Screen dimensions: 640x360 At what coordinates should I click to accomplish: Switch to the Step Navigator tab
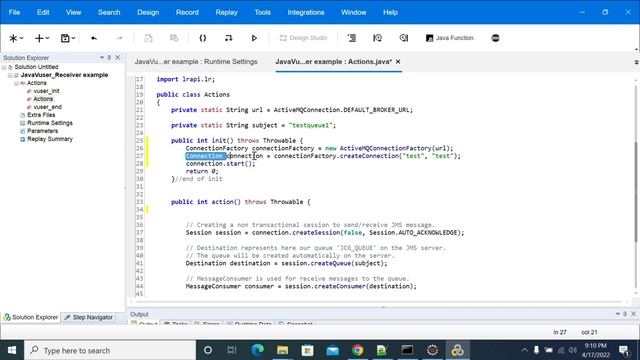[x=89, y=317]
